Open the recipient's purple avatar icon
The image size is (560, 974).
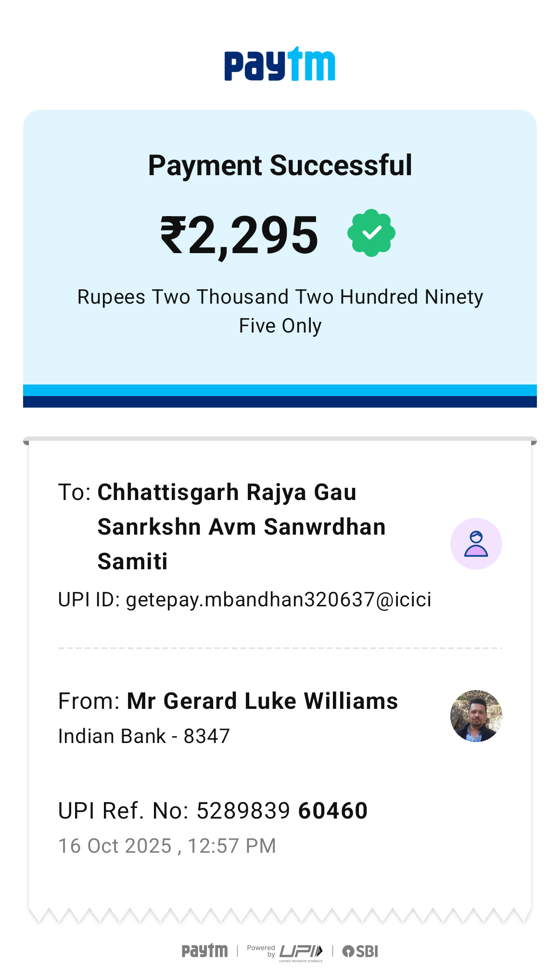tap(476, 544)
